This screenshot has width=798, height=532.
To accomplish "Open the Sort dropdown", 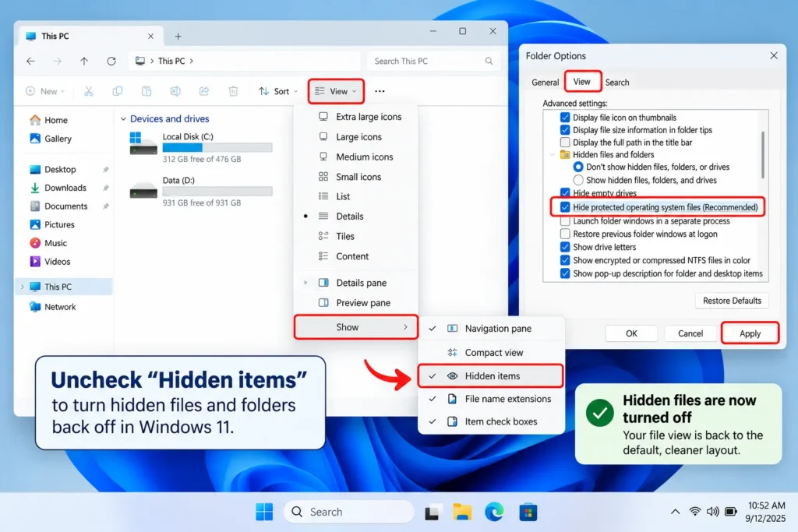I will [x=278, y=91].
